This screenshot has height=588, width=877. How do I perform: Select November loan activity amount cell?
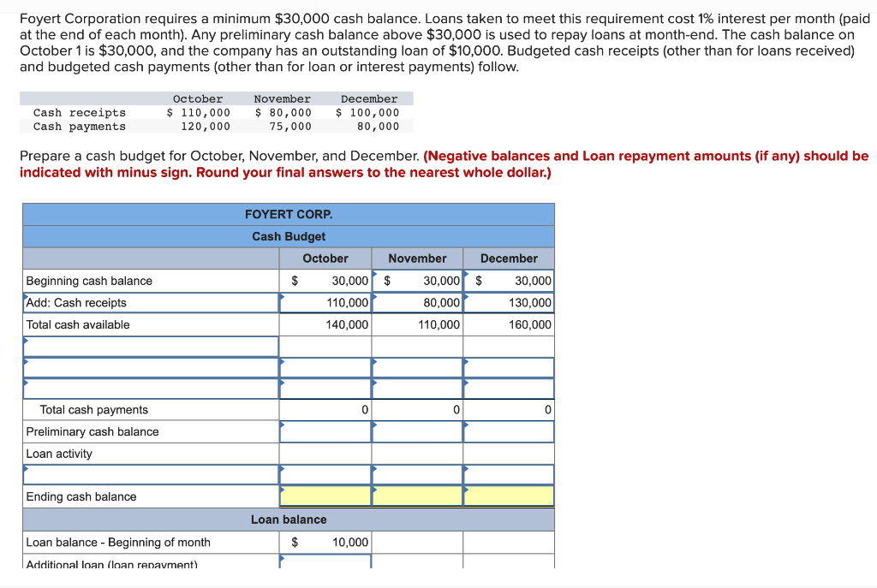[x=417, y=474]
